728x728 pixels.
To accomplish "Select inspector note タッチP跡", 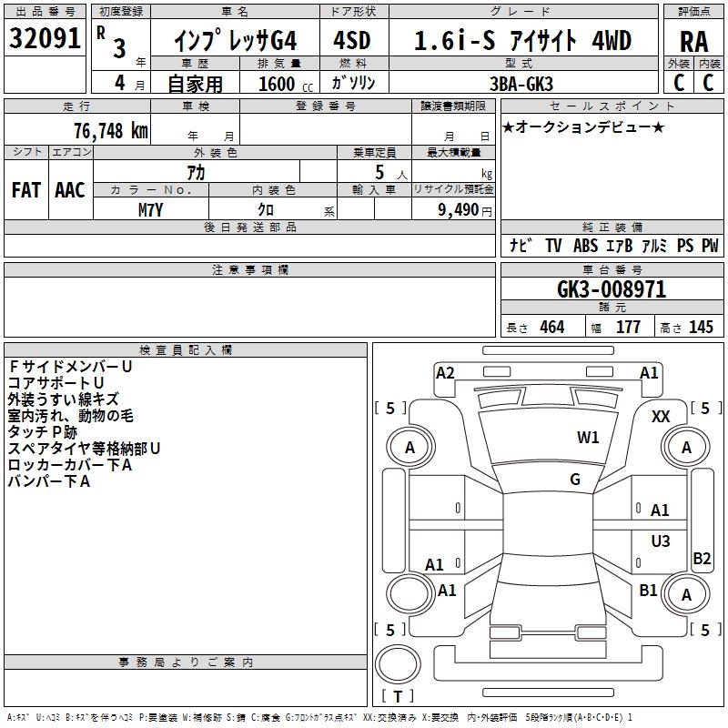I will click(x=42, y=431).
